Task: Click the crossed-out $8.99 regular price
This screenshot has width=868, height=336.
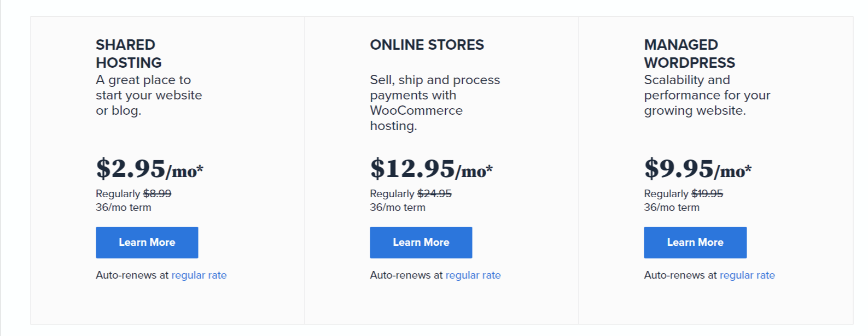Action: point(157,193)
